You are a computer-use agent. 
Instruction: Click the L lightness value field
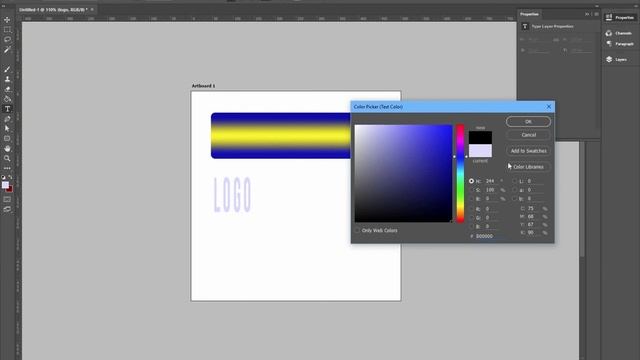coord(535,181)
